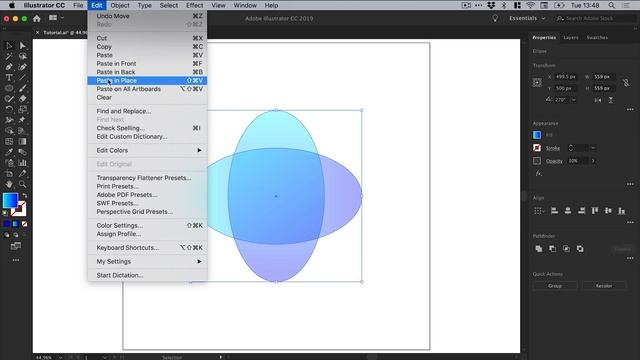Open the Object menu
The height and width of the screenshot is (360, 640).
[x=120, y=5]
